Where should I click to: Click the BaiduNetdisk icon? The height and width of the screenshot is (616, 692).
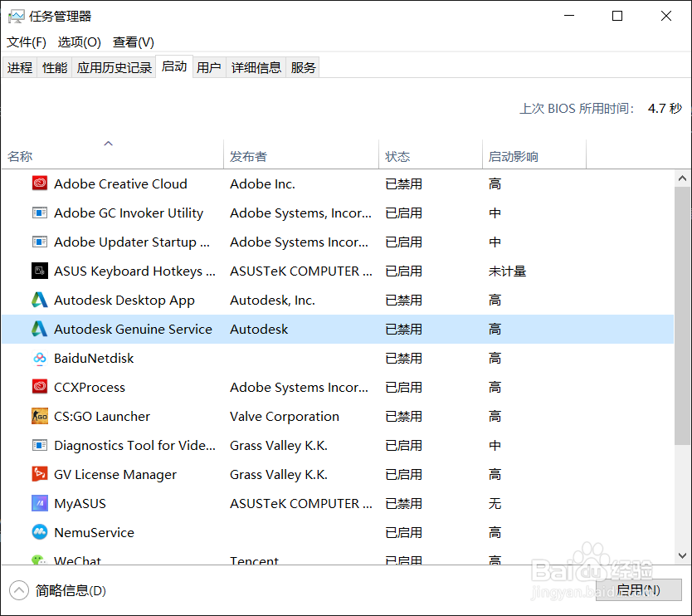pyautogui.click(x=40, y=358)
